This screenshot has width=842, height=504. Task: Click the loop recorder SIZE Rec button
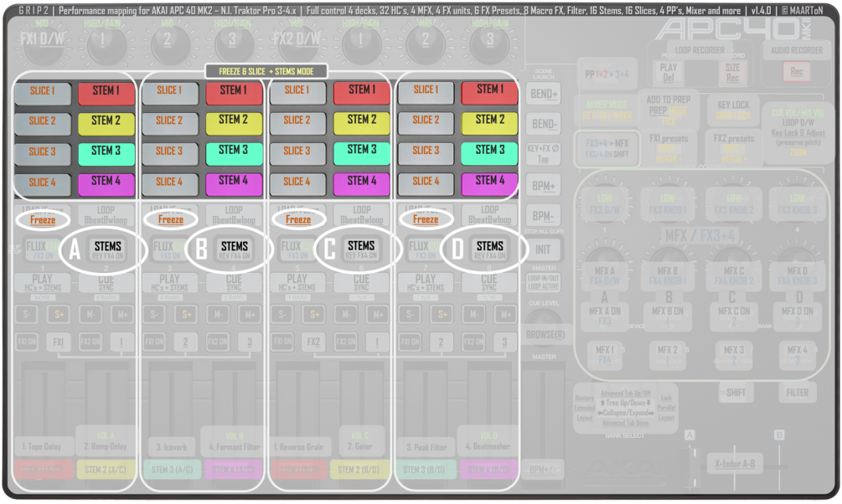[x=732, y=73]
